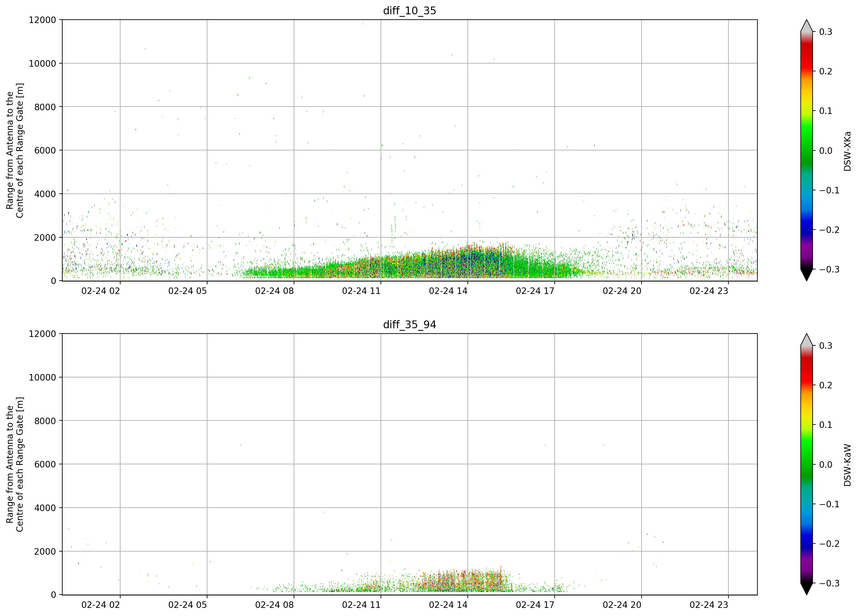Viewport: 858px width, 616px height.
Task: Click the red region of top colorbar
Action: 807,57
